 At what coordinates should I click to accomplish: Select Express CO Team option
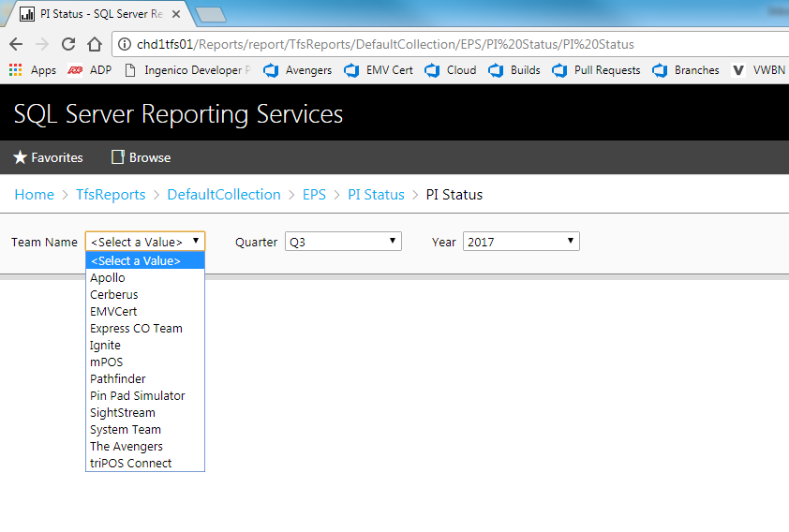tap(145, 329)
